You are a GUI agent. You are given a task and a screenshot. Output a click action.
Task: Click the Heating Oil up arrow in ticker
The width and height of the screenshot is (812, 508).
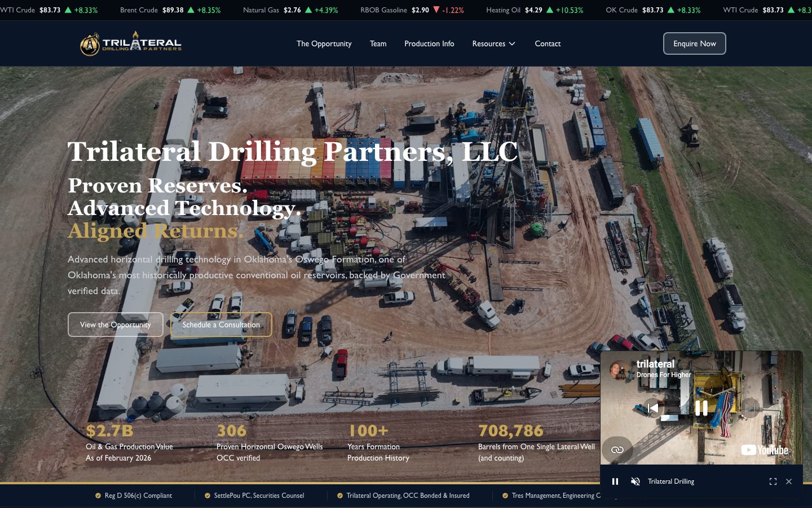point(550,10)
